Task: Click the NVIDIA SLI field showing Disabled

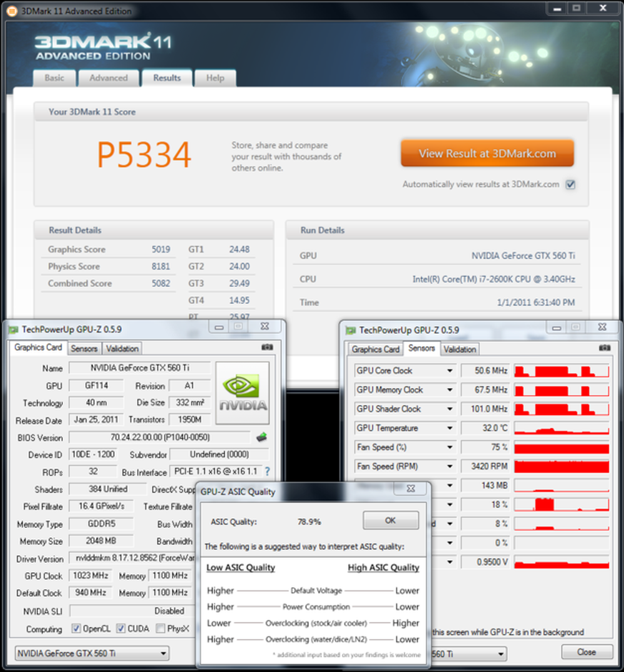Action: [132, 610]
